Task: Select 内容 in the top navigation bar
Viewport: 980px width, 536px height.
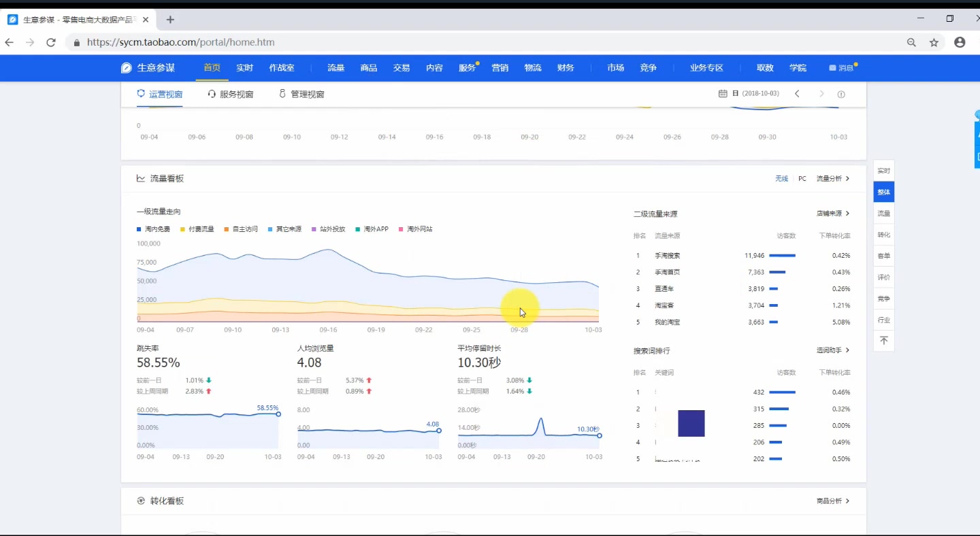Action: [434, 68]
